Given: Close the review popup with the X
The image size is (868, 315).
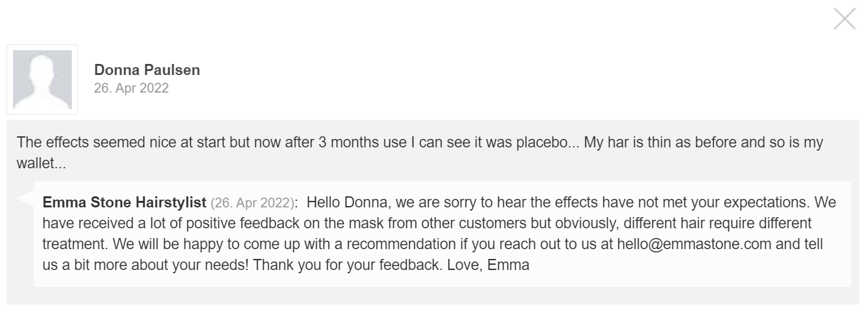Looking at the screenshot, I should pyautogui.click(x=844, y=19).
